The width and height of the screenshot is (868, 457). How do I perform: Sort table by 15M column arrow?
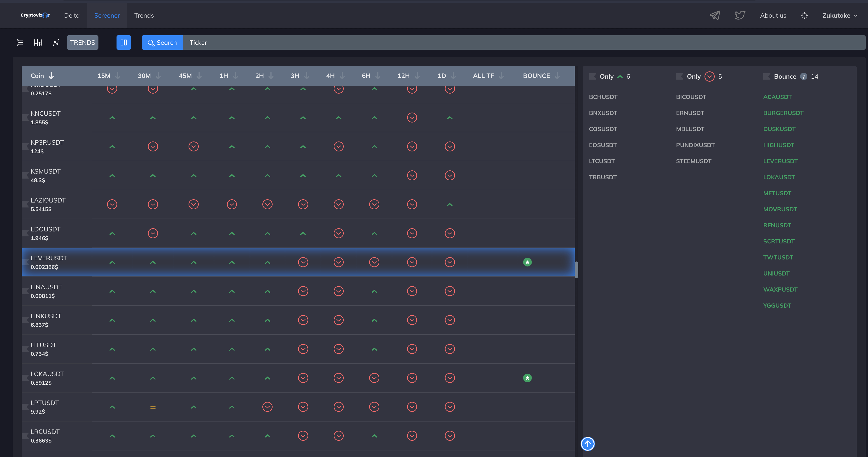118,76
